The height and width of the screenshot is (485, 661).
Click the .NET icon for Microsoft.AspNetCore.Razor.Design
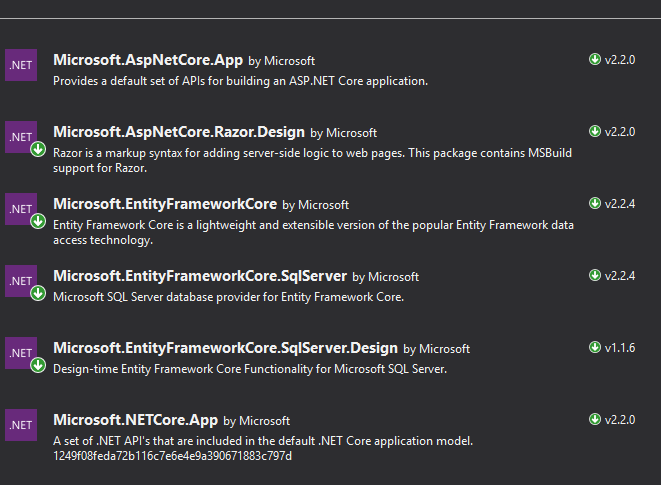[x=21, y=137]
